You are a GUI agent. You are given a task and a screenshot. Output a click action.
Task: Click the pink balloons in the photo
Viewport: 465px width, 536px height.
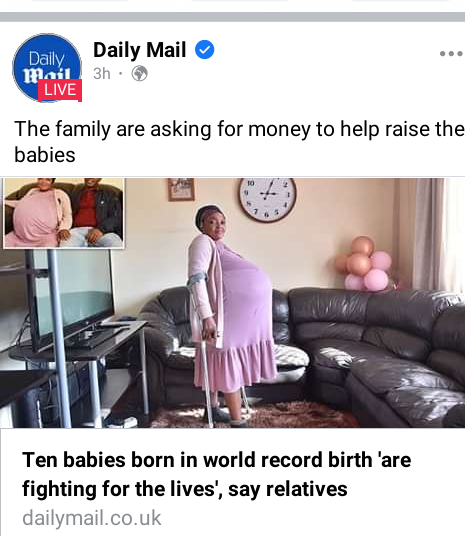point(364,264)
